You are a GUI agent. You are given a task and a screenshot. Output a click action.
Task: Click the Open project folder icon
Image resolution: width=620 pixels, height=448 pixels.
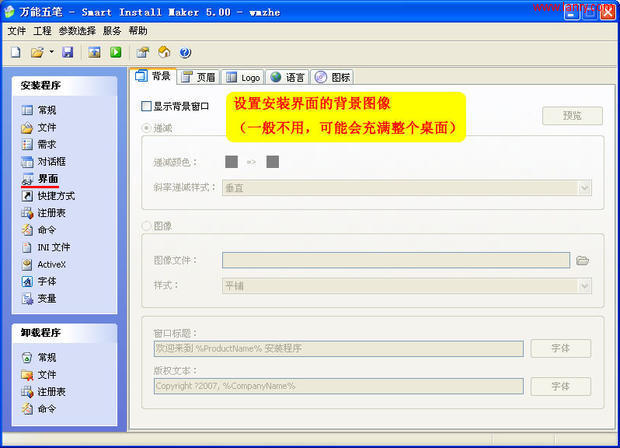point(37,52)
